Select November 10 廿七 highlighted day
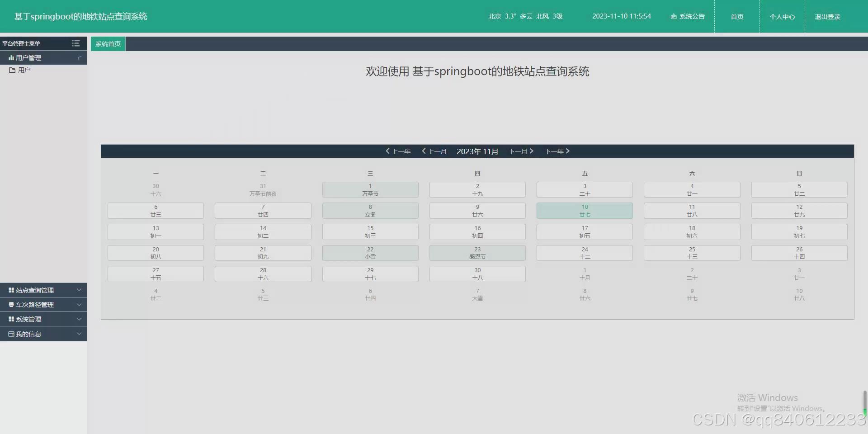 (x=585, y=211)
